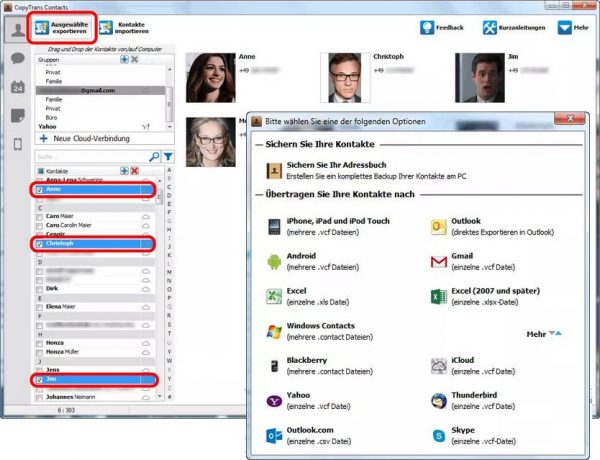Screen dimensions: 600x460
Task: Select the Yahoo account group
Action: pyautogui.click(x=101, y=126)
